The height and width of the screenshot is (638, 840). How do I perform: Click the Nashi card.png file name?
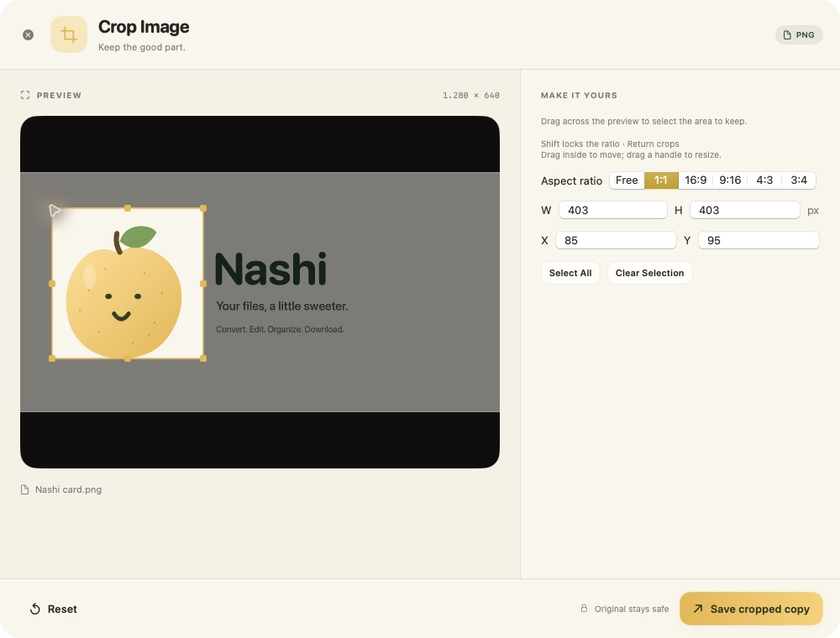click(x=69, y=489)
